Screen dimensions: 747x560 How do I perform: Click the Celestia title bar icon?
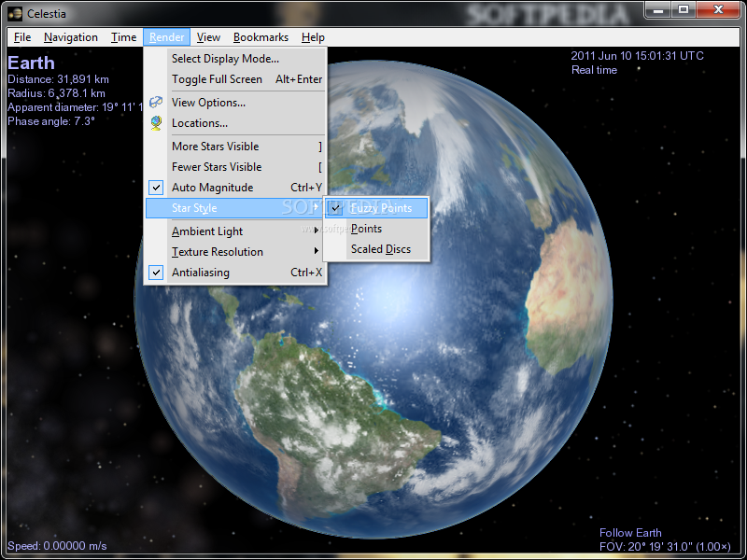tap(15, 13)
